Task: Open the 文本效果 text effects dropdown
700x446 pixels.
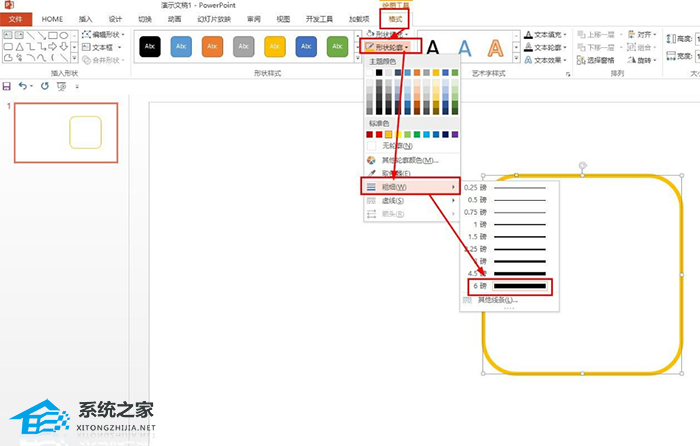Action: (546, 59)
